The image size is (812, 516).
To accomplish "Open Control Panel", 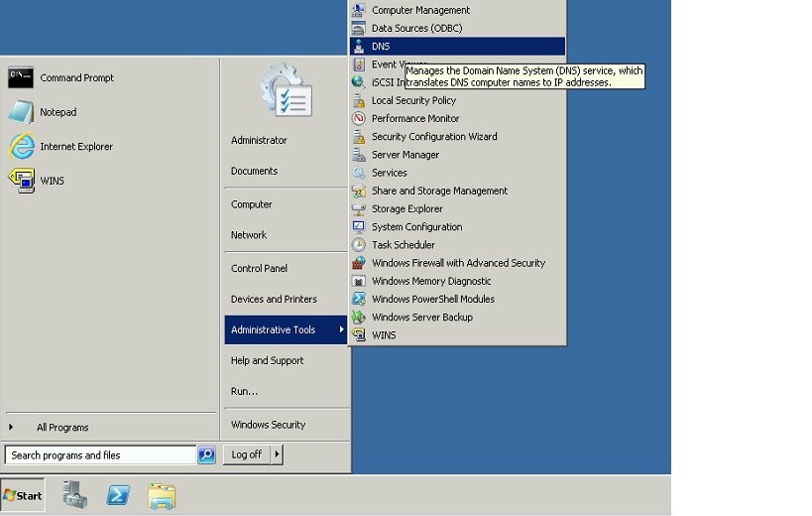I will (x=259, y=268).
